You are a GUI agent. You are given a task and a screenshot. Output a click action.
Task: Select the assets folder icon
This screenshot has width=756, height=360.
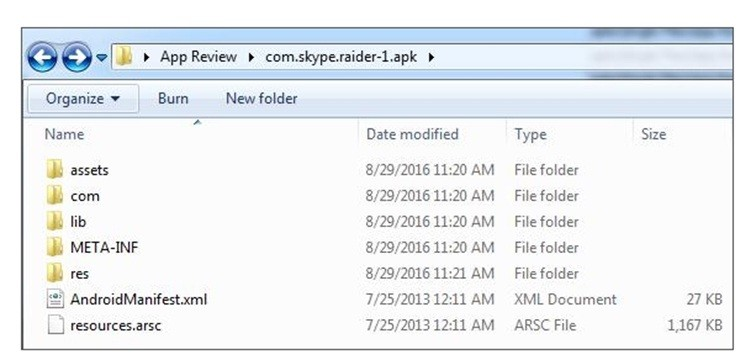coord(55,170)
